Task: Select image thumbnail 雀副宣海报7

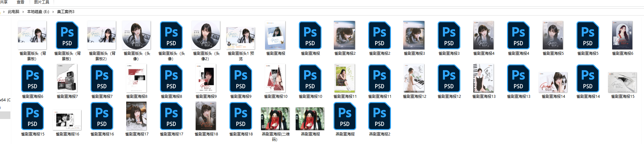Action: (67, 78)
